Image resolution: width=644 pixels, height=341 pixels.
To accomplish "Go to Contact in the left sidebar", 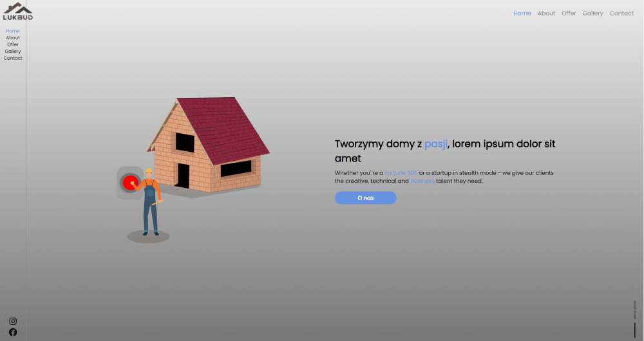I will point(13,58).
